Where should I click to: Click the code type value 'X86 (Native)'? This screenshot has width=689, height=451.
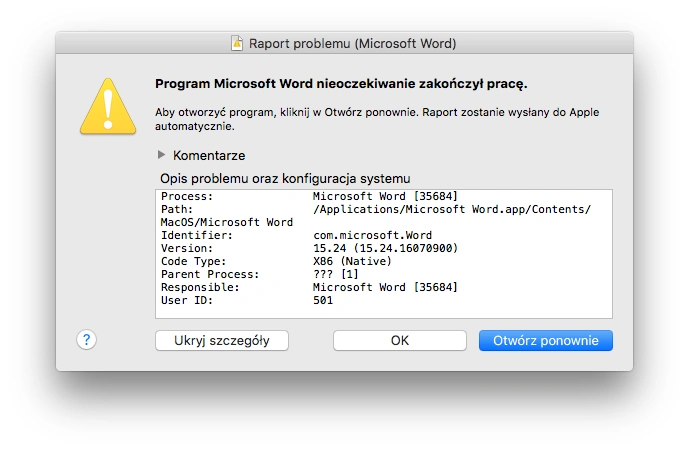352,261
